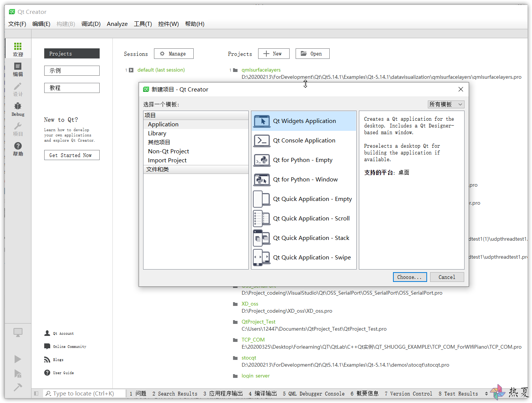The image size is (532, 403).
Task: Select Qt Quick Application - Stack template
Action: [304, 238]
